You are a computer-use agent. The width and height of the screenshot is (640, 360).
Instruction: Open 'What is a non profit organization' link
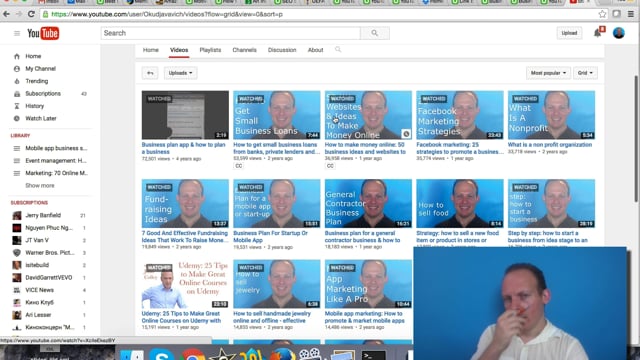click(x=550, y=144)
